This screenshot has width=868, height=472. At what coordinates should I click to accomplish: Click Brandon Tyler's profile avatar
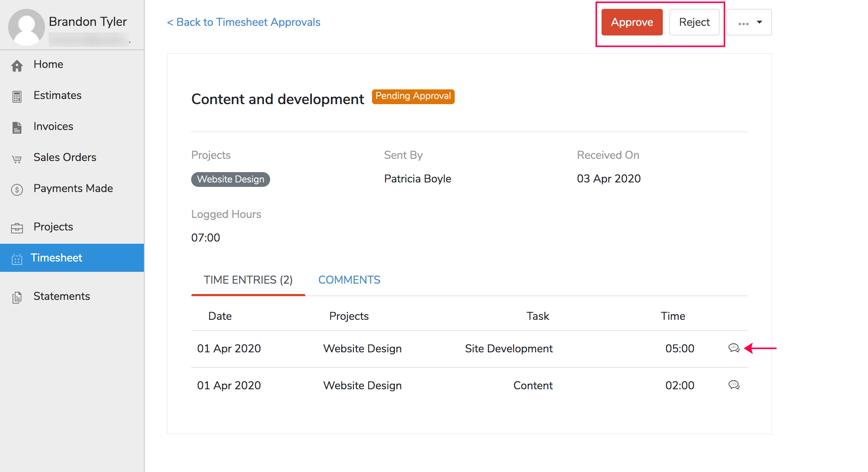(26, 26)
